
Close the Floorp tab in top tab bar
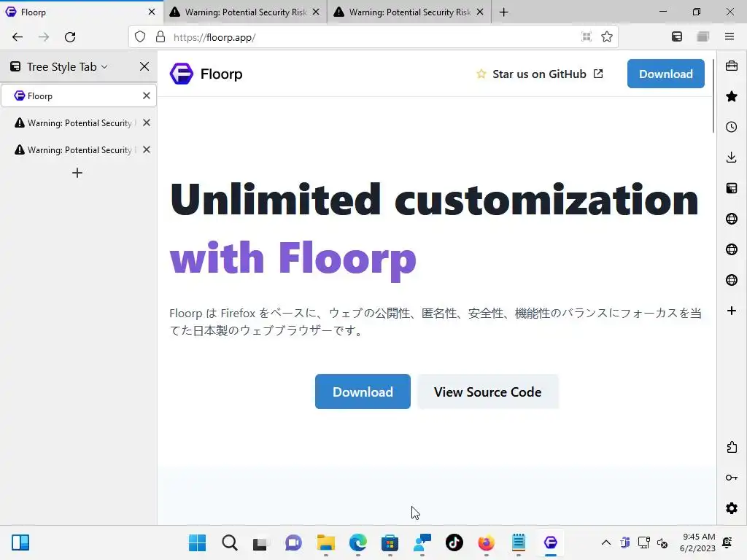(x=152, y=12)
